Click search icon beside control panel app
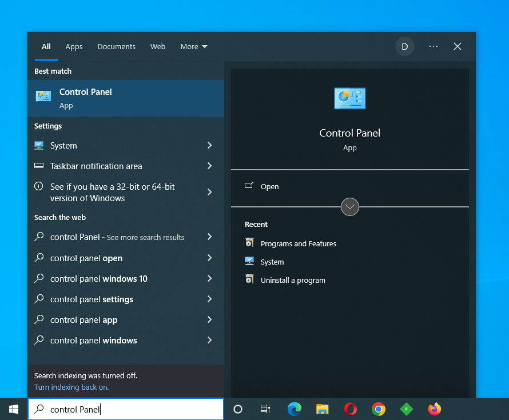509x420 pixels. (39, 319)
